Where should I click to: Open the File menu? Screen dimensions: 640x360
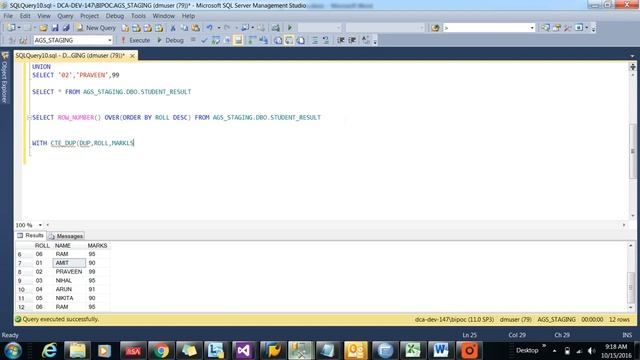(x=8, y=16)
